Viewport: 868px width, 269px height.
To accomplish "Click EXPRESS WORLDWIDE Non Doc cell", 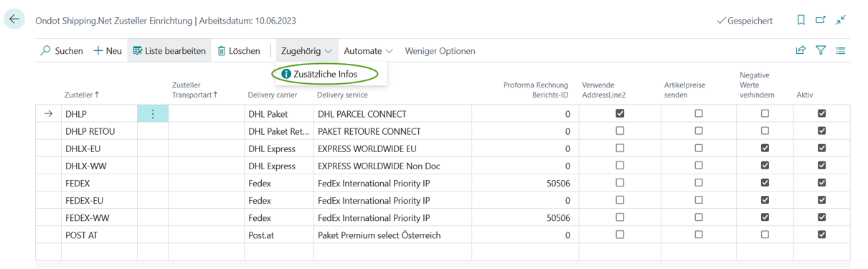I will [393, 166].
